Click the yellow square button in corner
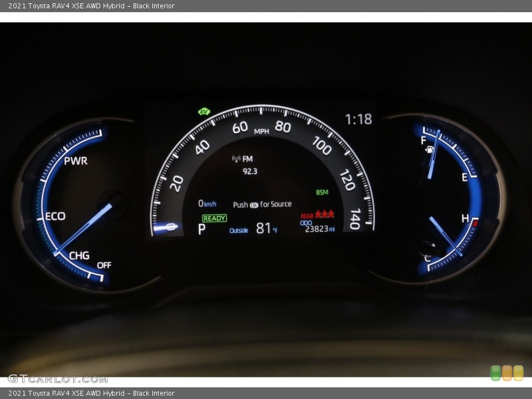Screen dimensions: 532x399 tap(519, 373)
